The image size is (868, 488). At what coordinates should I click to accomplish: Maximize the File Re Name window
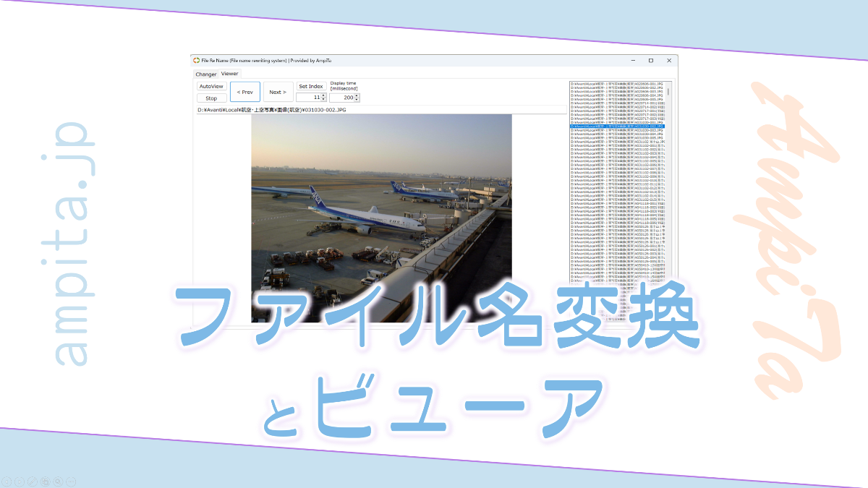pyautogui.click(x=650, y=60)
